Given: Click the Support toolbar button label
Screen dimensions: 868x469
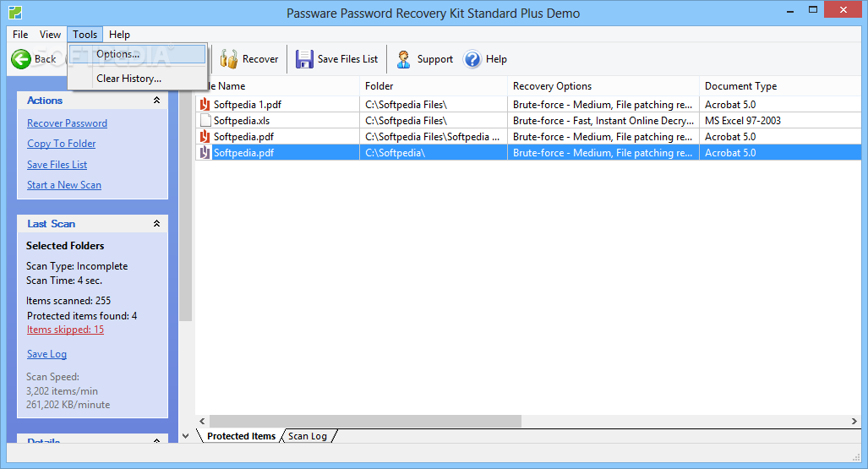Looking at the screenshot, I should click(x=435, y=58).
